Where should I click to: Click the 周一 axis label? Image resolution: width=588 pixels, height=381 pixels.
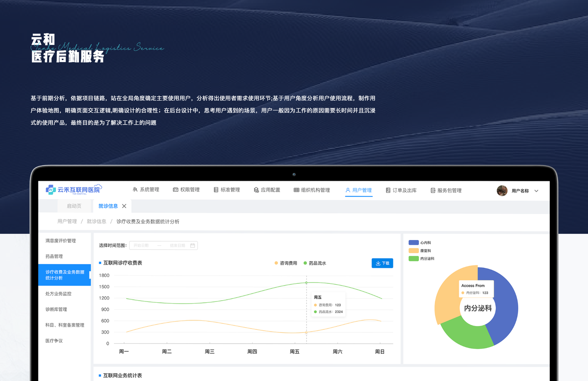click(124, 352)
